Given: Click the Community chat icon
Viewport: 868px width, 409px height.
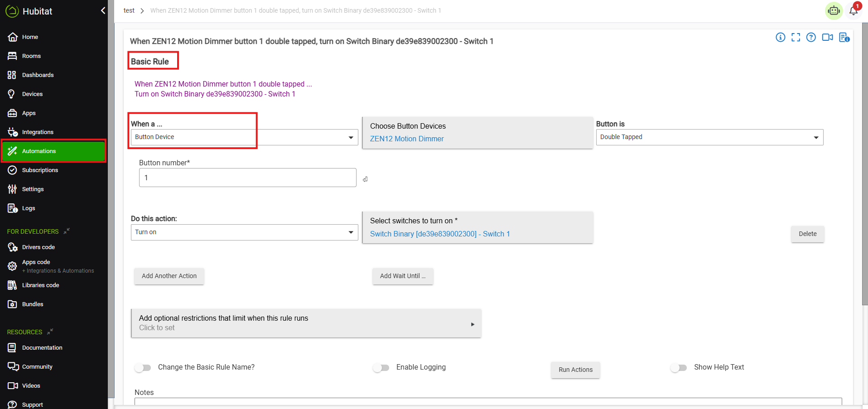Looking at the screenshot, I should (x=13, y=366).
